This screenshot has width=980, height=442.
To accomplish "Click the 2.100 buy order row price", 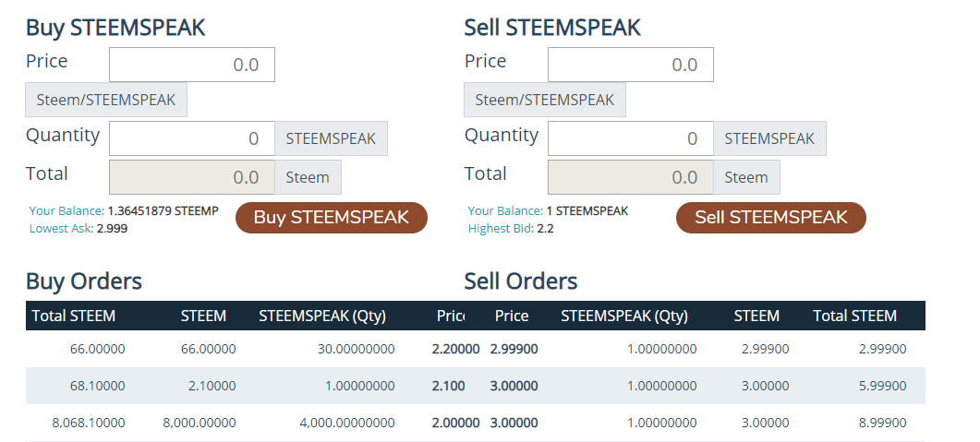I will (x=450, y=386).
